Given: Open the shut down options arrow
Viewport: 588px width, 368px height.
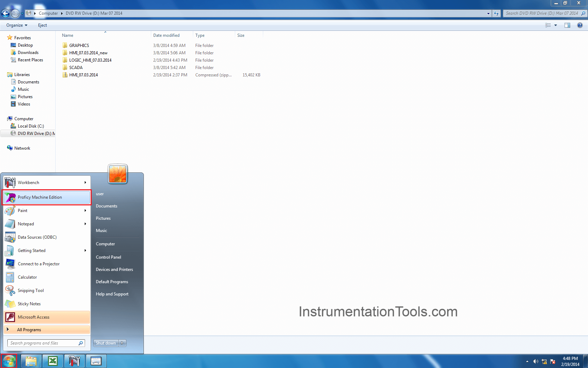Looking at the screenshot, I should 122,343.
